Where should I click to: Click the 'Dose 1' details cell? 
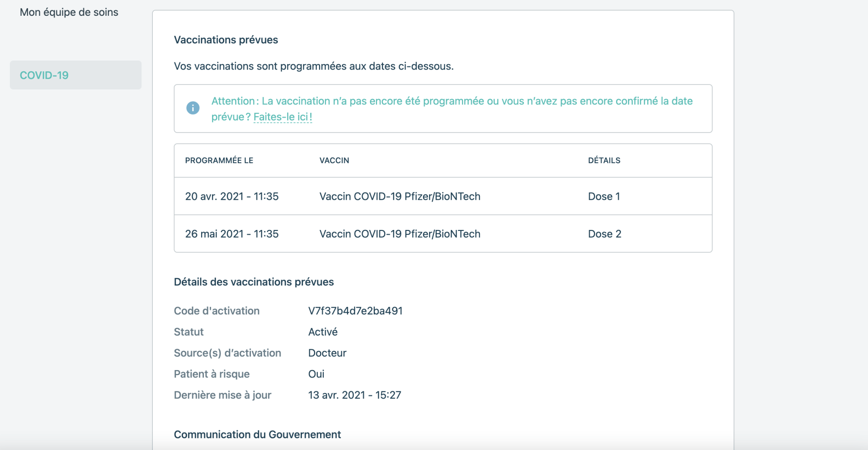click(604, 196)
